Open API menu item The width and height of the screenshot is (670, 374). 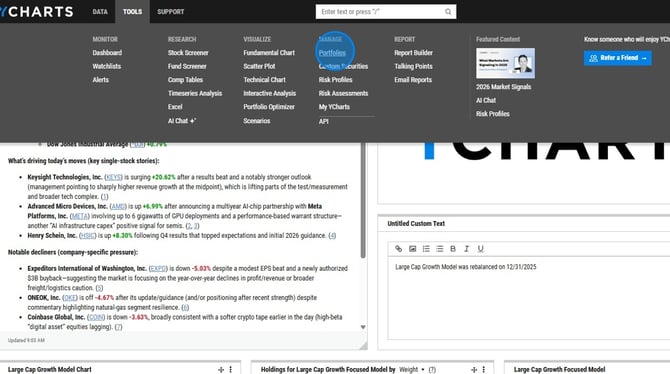click(323, 121)
